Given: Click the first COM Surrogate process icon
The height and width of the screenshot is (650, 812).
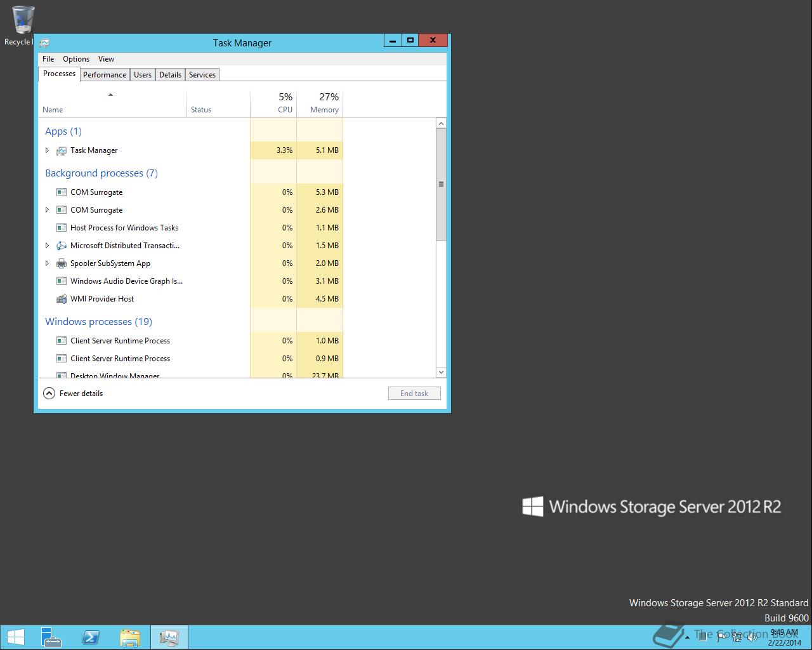Looking at the screenshot, I should (62, 192).
